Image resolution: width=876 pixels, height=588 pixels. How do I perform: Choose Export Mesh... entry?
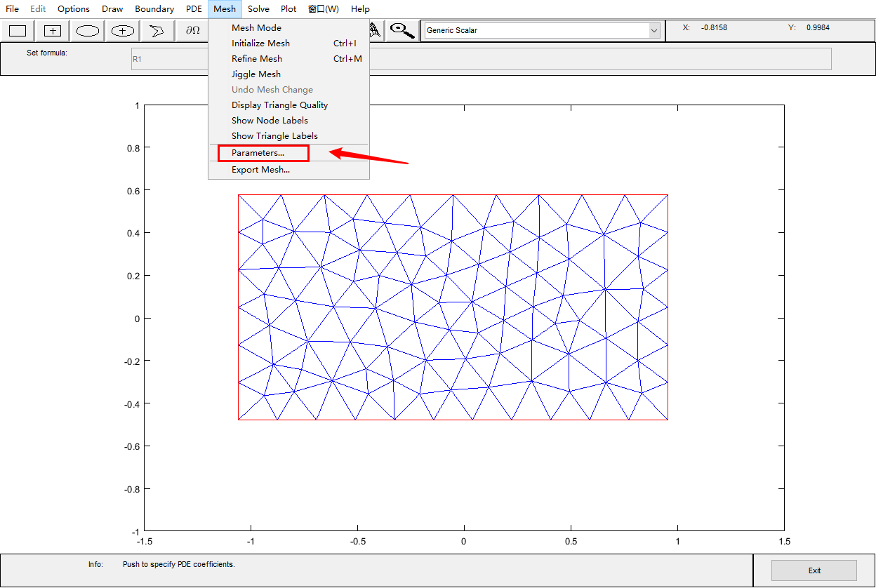click(x=288, y=169)
